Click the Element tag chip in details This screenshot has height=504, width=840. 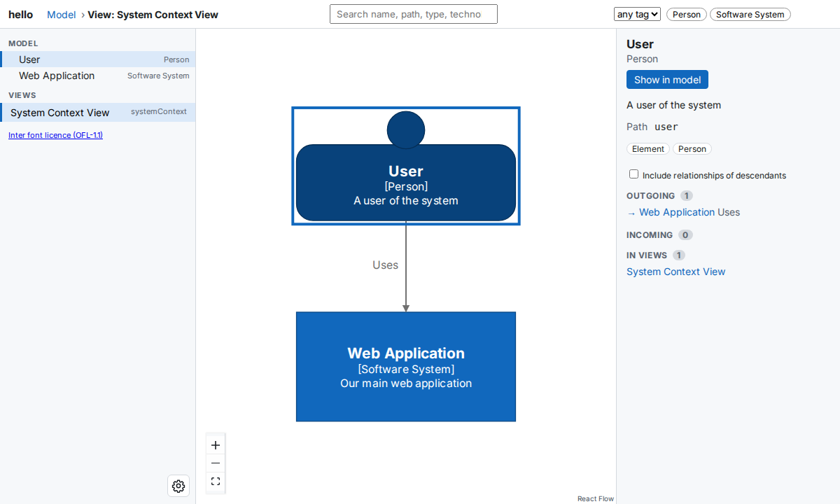648,149
